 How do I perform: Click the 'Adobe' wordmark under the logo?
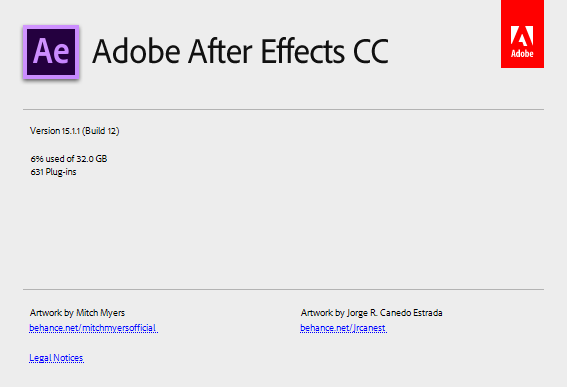[522, 54]
